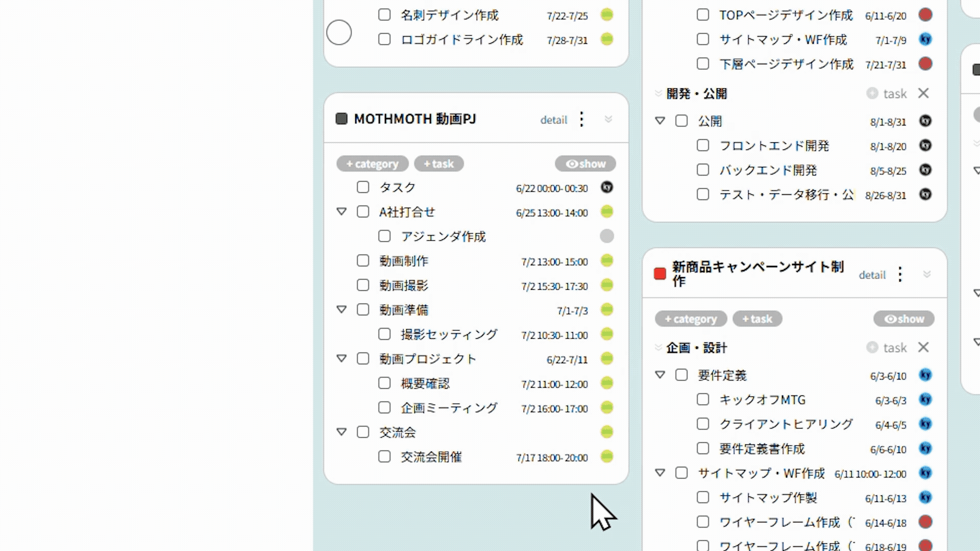Click black assignee avatar on タスク row

[x=606, y=187]
